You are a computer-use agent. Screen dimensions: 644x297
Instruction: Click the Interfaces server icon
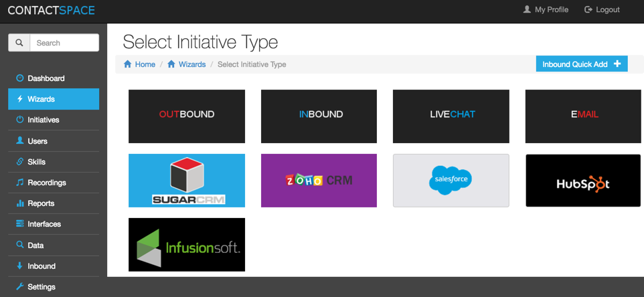click(x=19, y=224)
